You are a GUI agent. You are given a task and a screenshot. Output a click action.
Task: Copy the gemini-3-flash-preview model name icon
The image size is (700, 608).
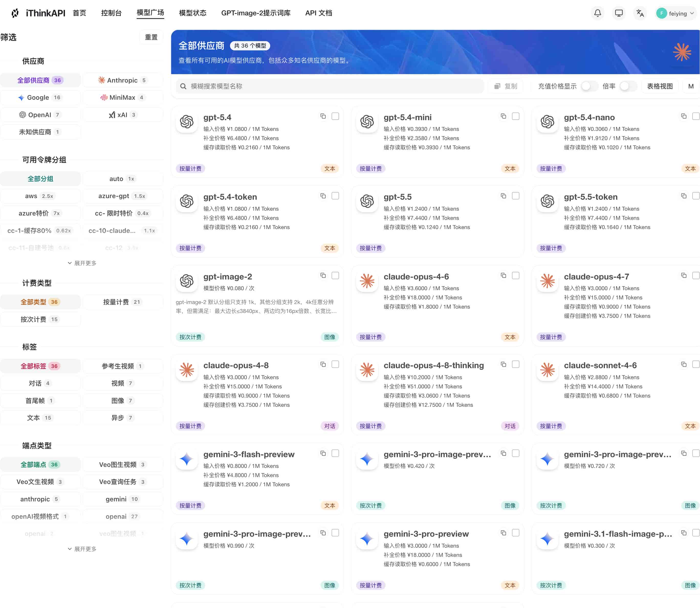(323, 453)
